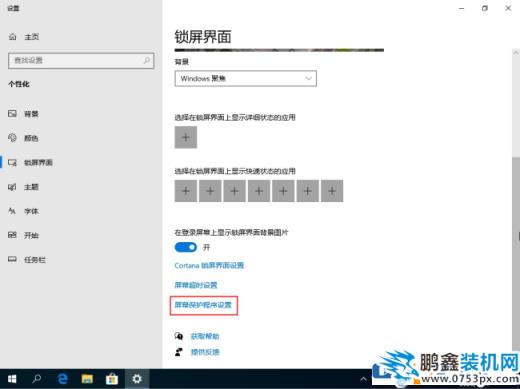
Task: Add first quick status app slot
Action: point(186,191)
